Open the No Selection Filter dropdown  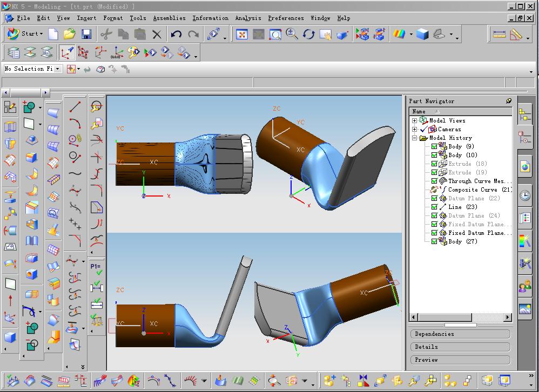(57, 69)
